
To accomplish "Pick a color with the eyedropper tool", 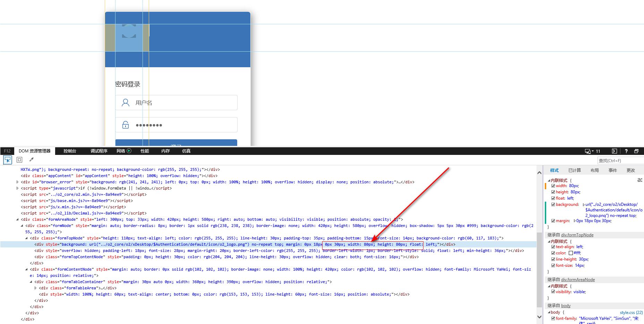I will (31, 160).
